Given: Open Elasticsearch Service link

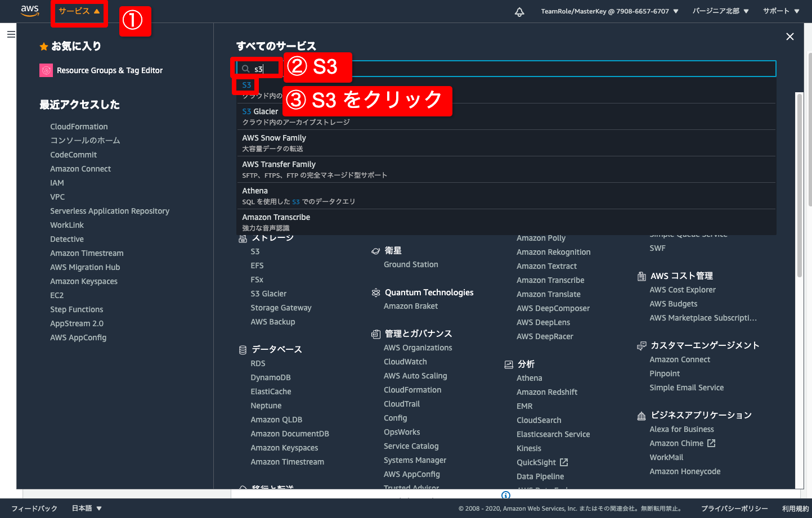Looking at the screenshot, I should [553, 434].
